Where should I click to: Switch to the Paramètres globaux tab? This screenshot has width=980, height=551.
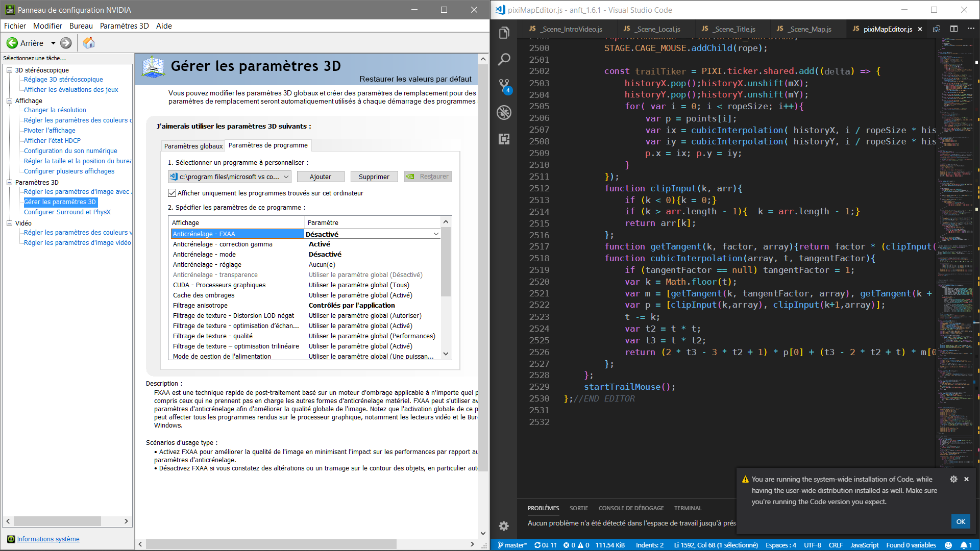click(193, 146)
